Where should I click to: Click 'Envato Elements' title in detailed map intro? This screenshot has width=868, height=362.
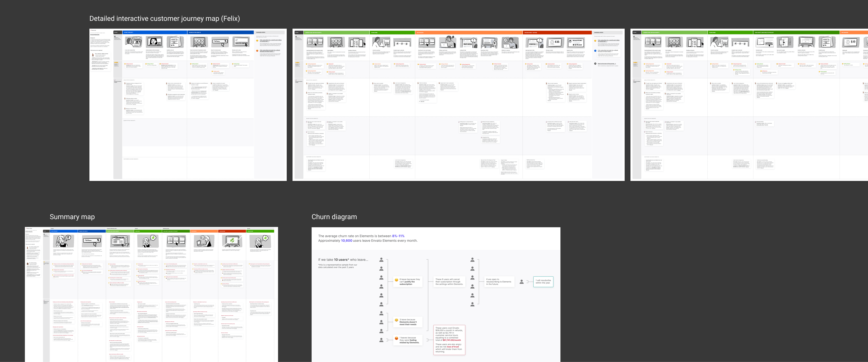pos(95,35)
